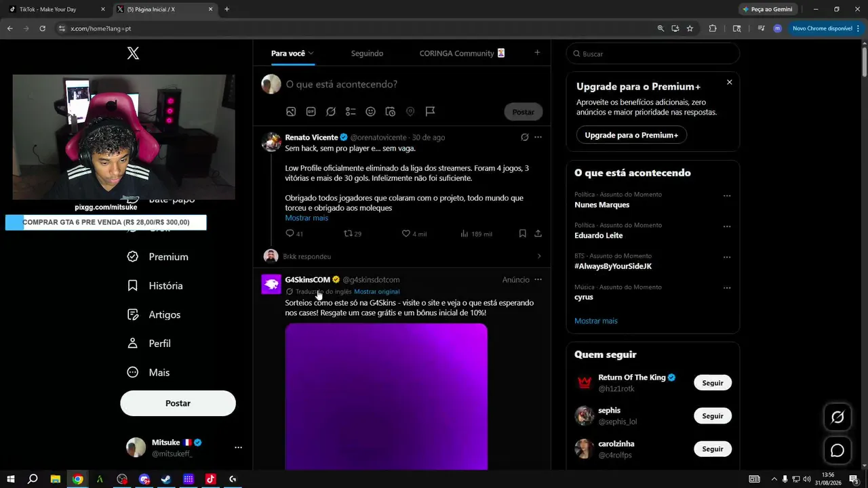Open account options next to Mitsuke
This screenshot has height=488, width=868.
pyautogui.click(x=238, y=447)
